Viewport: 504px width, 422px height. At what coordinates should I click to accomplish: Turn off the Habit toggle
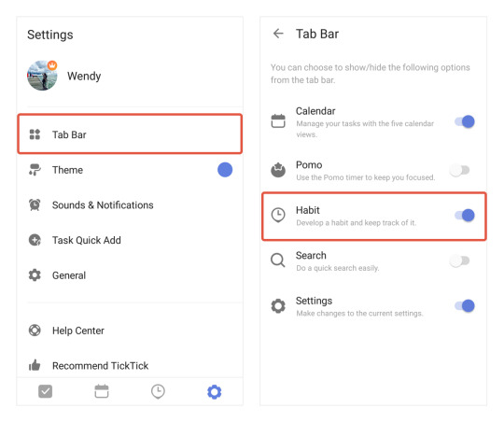coord(465,215)
